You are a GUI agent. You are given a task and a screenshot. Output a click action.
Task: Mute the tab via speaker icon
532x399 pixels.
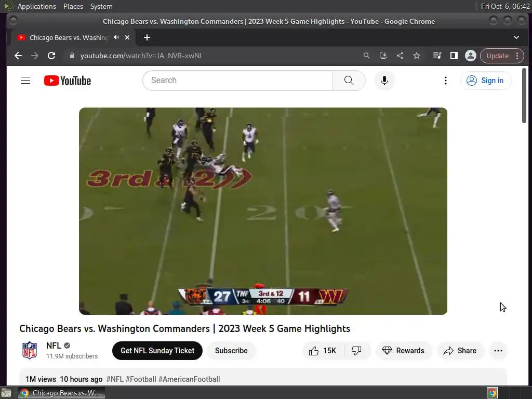pos(116,37)
